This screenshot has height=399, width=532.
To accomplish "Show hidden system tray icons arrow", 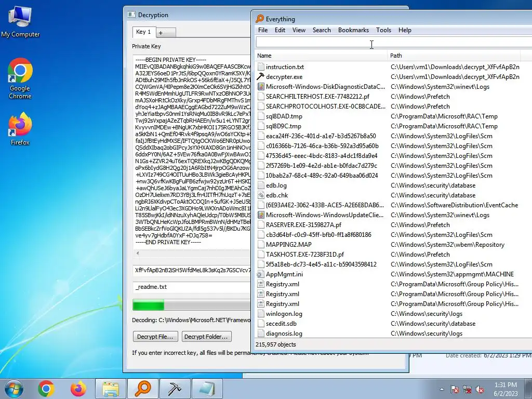I will [442, 390].
